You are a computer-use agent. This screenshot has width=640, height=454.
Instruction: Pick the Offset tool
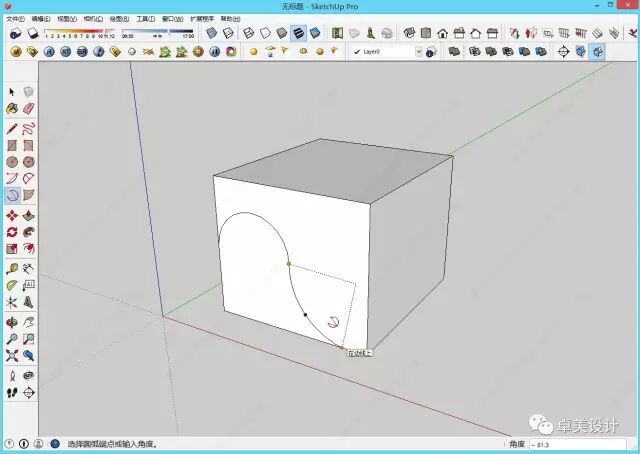tap(28, 249)
